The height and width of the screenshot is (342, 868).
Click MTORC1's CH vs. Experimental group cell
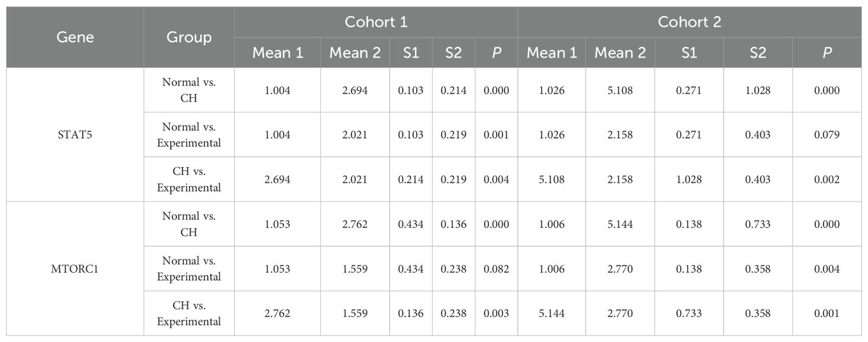188,313
